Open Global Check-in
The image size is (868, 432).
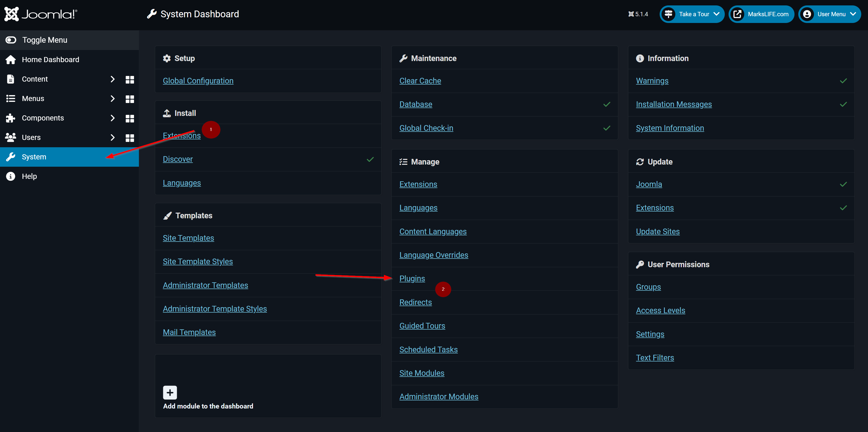(x=426, y=128)
